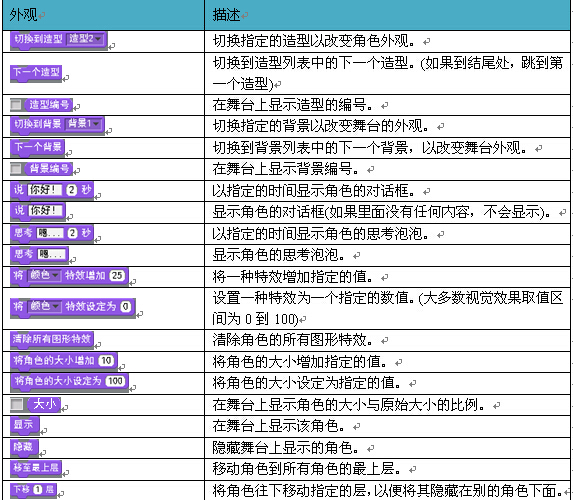Click the 思考 嗯... block without seconds
The height and width of the screenshot is (500, 573).
tap(39, 254)
